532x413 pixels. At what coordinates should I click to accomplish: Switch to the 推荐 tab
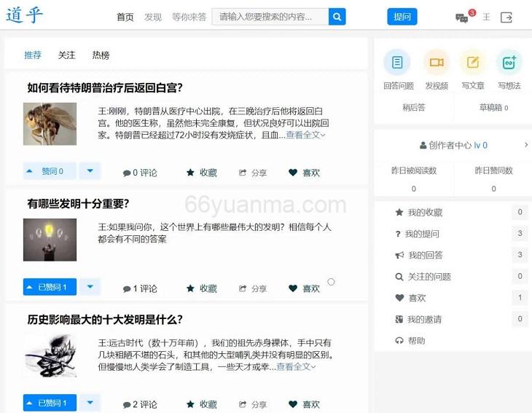click(x=33, y=55)
